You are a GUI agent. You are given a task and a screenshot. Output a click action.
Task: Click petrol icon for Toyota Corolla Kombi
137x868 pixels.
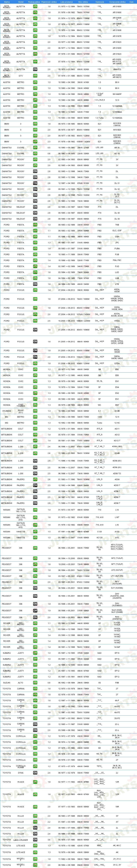point(35,766)
